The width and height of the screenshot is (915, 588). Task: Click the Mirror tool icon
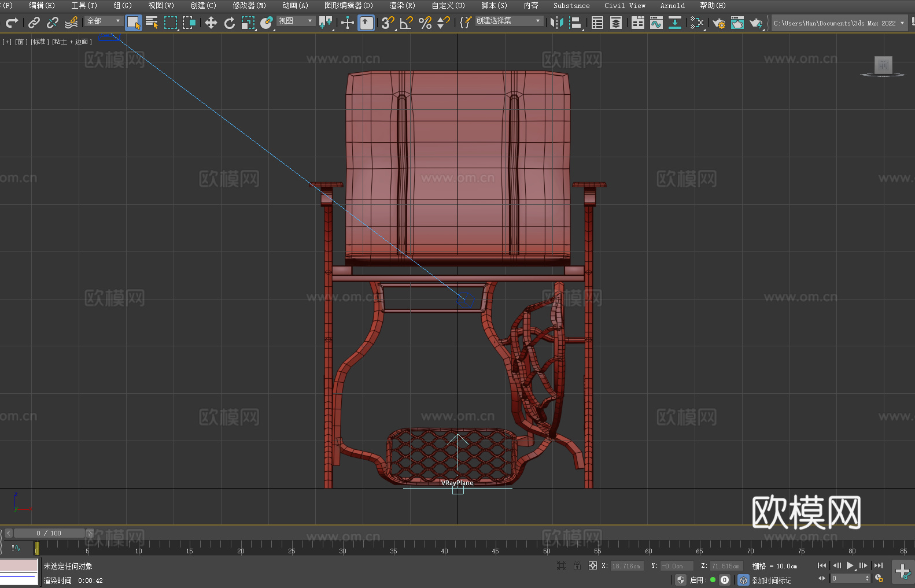tap(556, 23)
